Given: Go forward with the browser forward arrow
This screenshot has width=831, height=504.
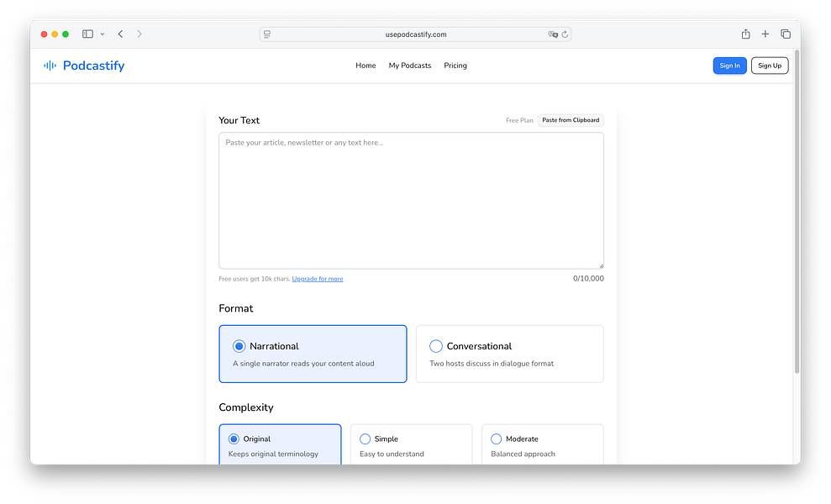Looking at the screenshot, I should coord(139,34).
